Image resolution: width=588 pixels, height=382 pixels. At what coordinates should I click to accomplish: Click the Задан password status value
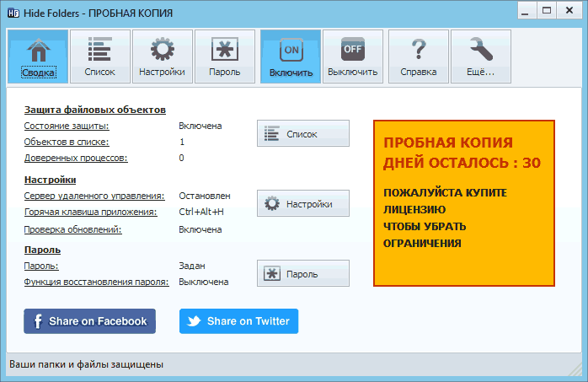pos(191,266)
